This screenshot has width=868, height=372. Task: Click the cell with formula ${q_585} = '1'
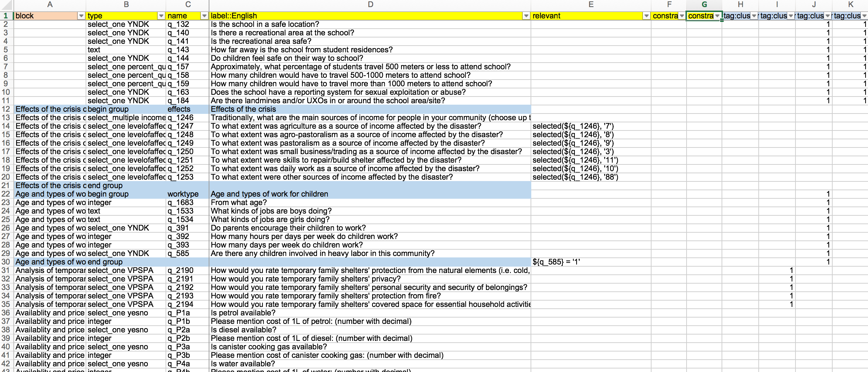click(591, 262)
